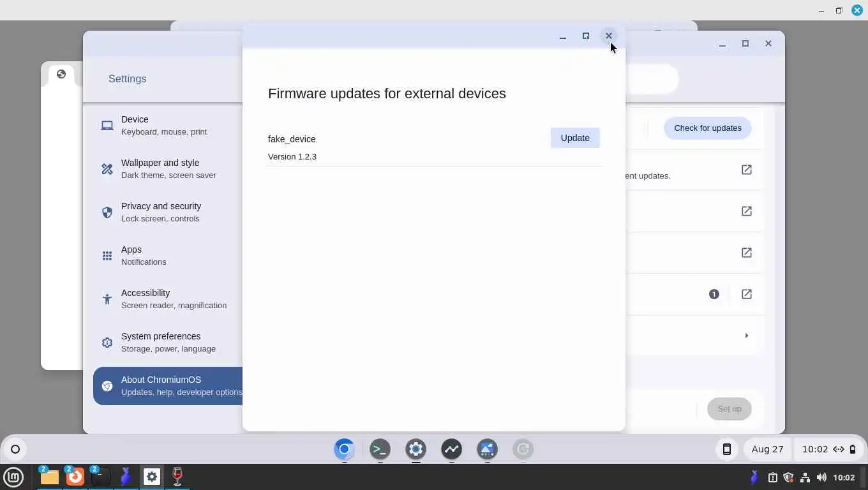Image resolution: width=868 pixels, height=490 pixels.
Task: Click the purple app icon in Mint taskbar
Action: 126,477
